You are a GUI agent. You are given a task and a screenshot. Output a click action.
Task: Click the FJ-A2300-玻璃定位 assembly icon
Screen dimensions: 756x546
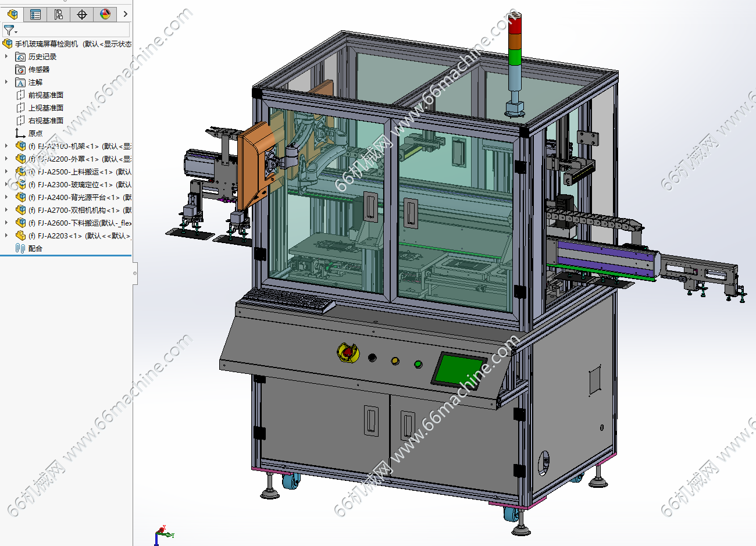(x=20, y=184)
